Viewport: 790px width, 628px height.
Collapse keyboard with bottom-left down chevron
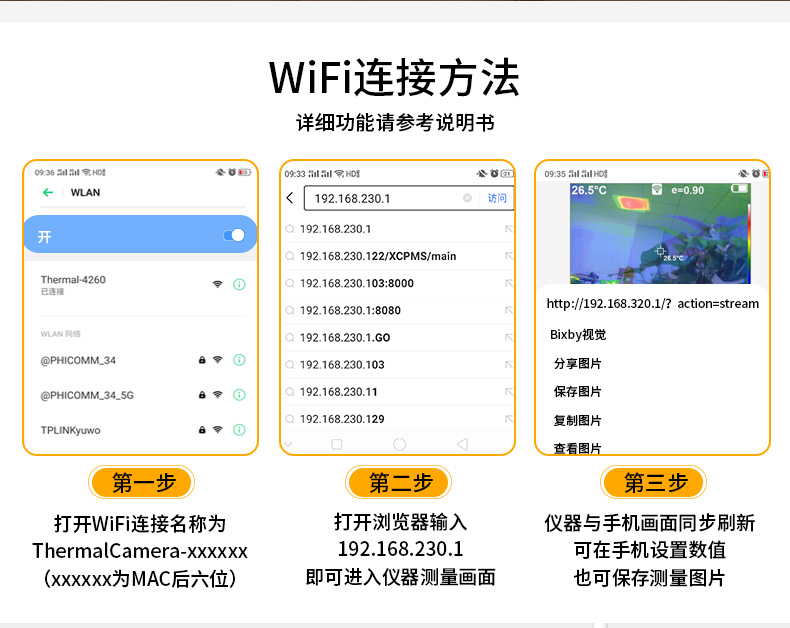289,443
